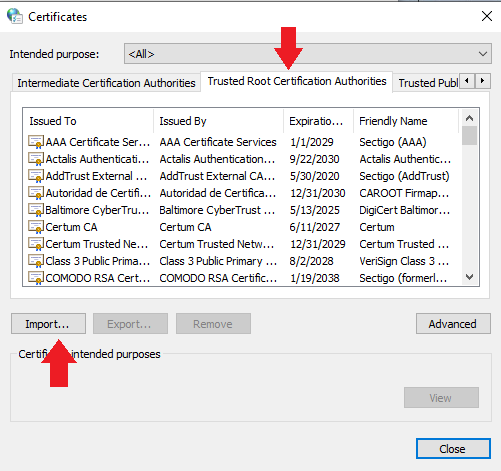Click the Import... button
This screenshot has height=471, width=501.
coord(48,324)
